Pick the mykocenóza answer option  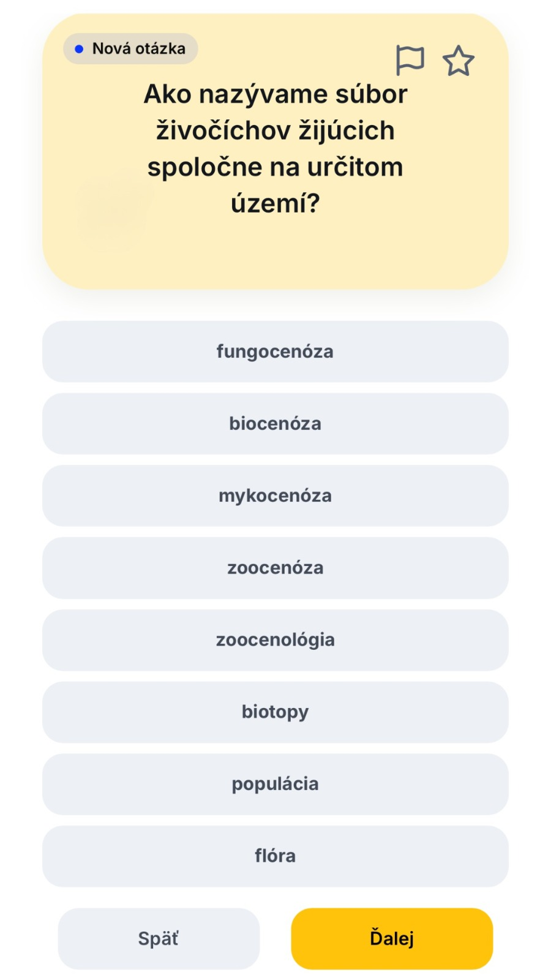point(275,496)
